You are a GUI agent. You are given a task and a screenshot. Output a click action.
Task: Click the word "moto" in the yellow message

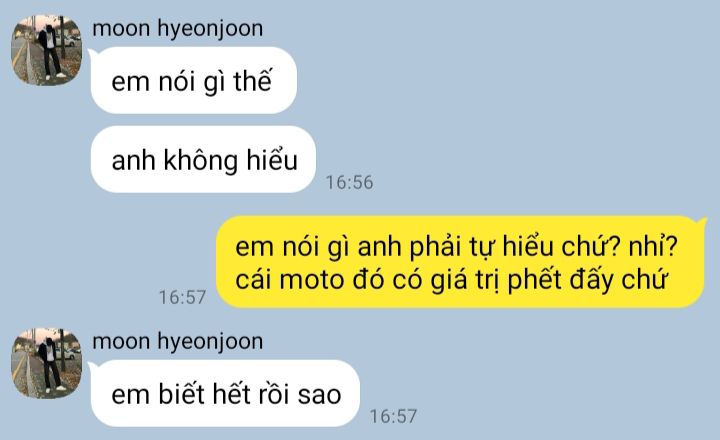312,279
